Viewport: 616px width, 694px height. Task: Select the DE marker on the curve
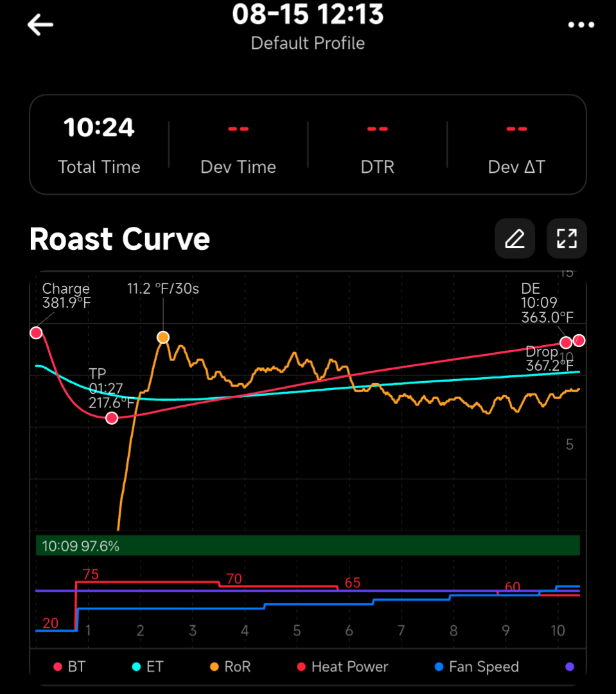tap(565, 342)
